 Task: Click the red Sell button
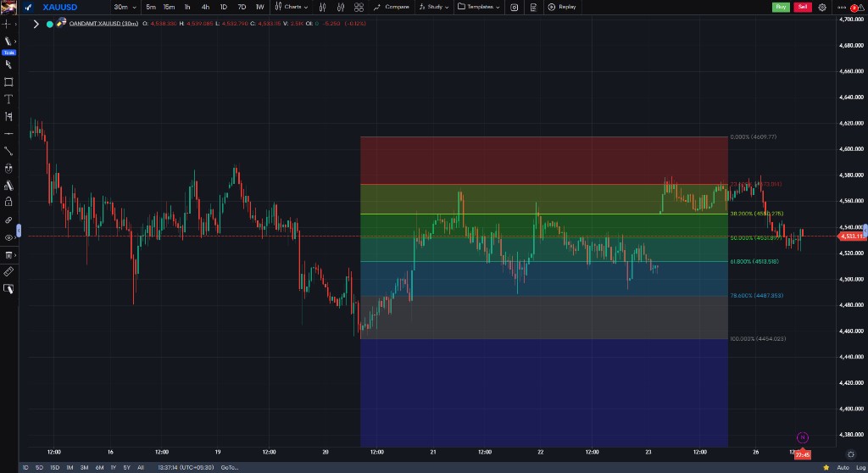click(802, 7)
